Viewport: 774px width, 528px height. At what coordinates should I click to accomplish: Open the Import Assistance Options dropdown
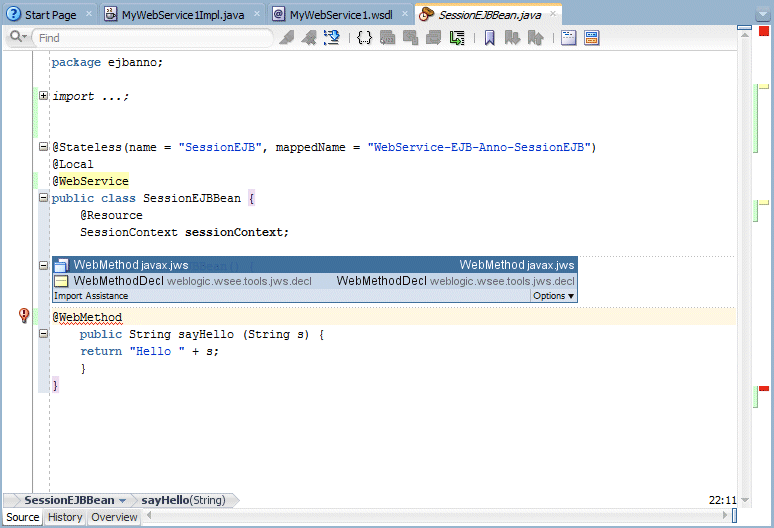point(553,296)
